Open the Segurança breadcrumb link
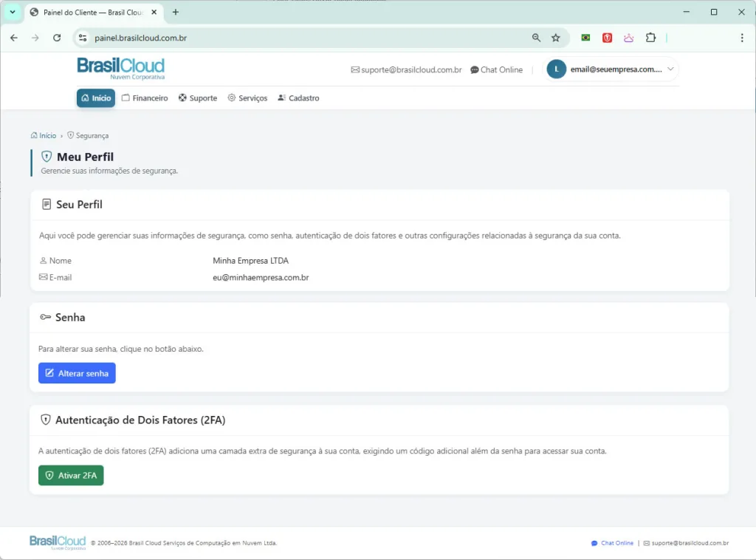This screenshot has height=560, width=756. click(x=92, y=135)
